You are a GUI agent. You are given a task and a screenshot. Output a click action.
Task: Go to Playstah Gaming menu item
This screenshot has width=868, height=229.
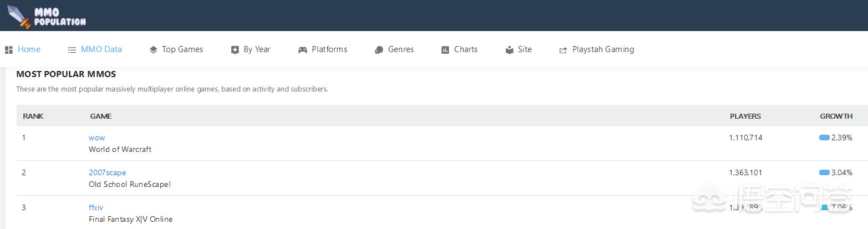pos(603,49)
